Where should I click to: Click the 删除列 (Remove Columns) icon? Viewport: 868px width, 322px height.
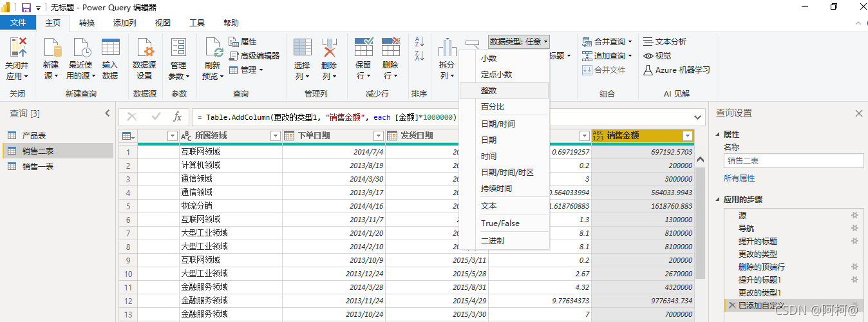click(330, 47)
